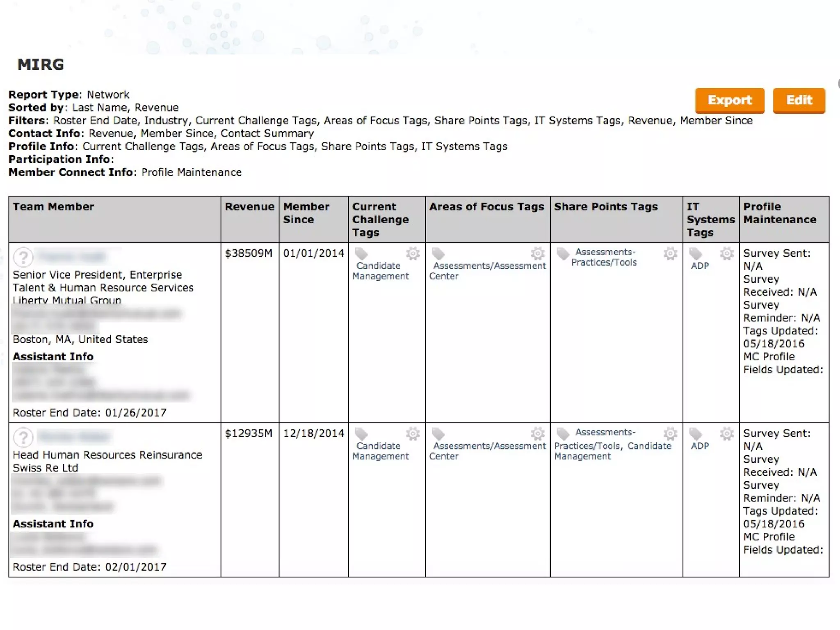Click tag icon in Swiss Re row Share Points
The height and width of the screenshot is (630, 840).
tap(563, 434)
